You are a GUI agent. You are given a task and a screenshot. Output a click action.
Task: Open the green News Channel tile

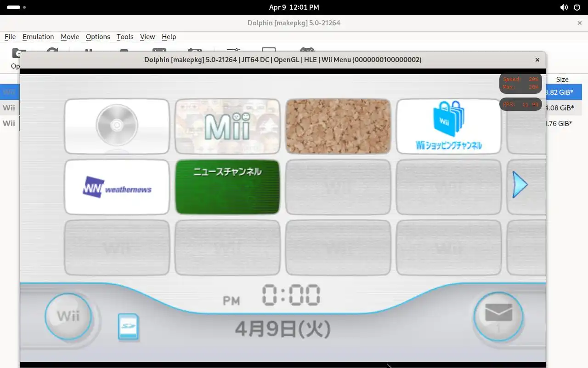[227, 187]
